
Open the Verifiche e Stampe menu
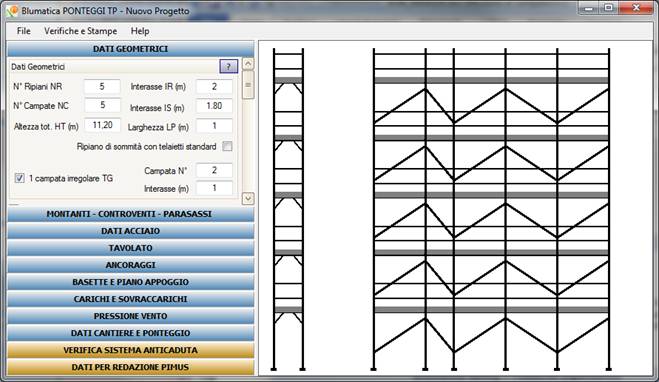(x=81, y=31)
